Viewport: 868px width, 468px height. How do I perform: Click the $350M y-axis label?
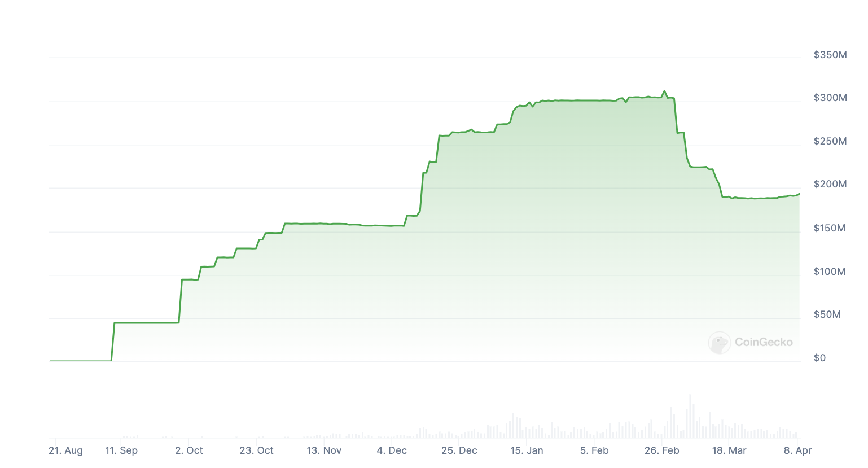(x=830, y=55)
